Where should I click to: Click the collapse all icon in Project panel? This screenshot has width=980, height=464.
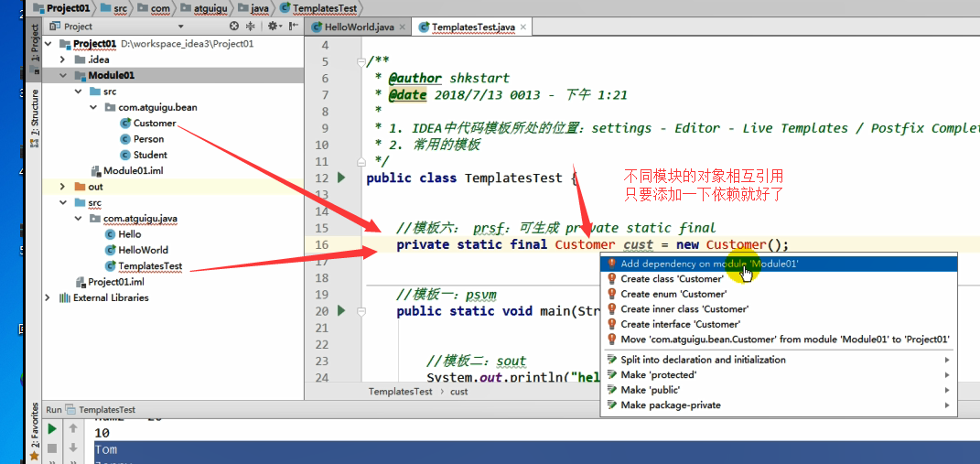click(x=251, y=27)
